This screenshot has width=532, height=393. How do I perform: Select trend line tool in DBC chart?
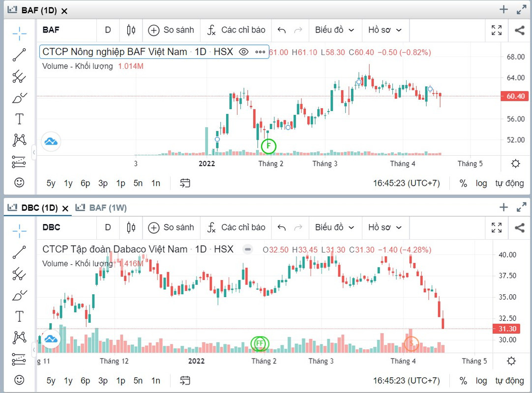pyautogui.click(x=19, y=253)
